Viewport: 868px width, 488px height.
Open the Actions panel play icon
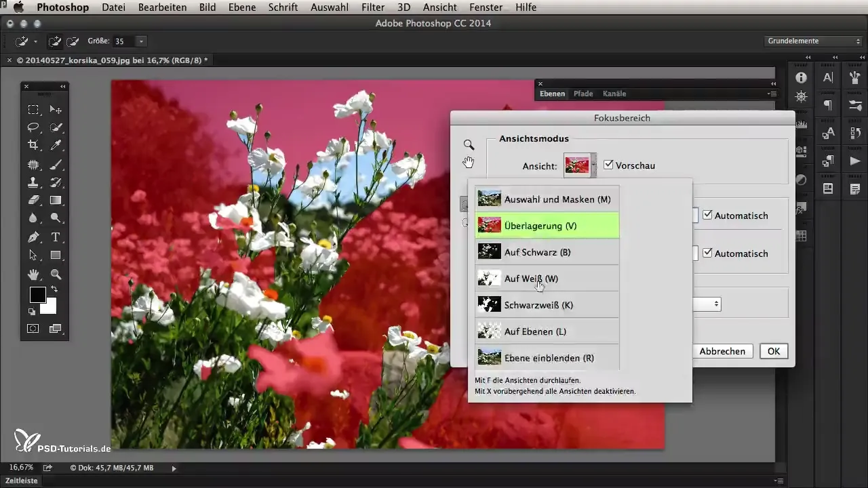pos(854,161)
